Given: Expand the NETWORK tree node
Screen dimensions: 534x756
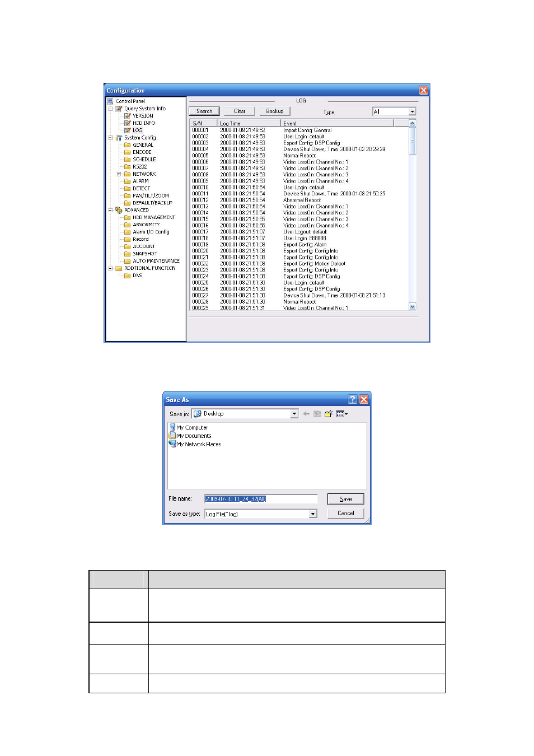Looking at the screenshot, I should coord(119,174).
